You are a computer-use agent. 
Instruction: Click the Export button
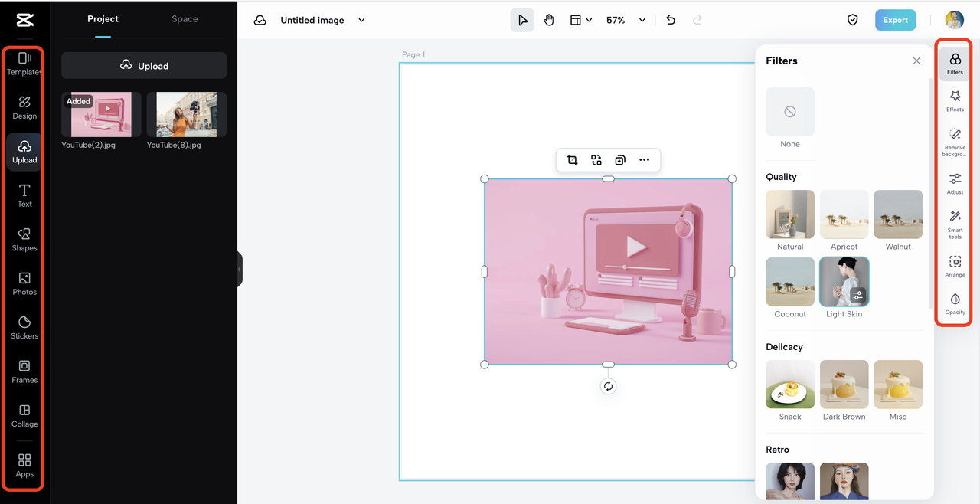point(895,20)
